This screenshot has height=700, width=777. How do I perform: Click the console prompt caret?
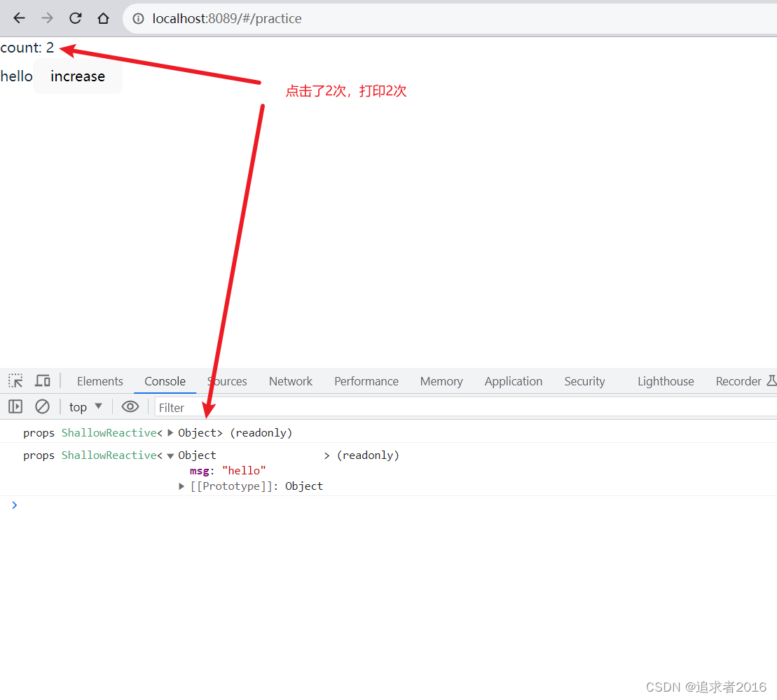click(x=15, y=505)
